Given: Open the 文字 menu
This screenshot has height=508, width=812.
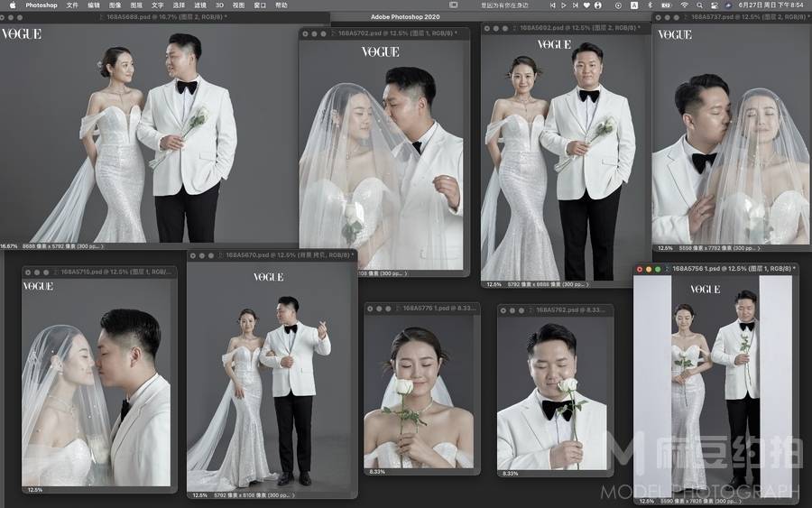Looking at the screenshot, I should click(157, 5).
